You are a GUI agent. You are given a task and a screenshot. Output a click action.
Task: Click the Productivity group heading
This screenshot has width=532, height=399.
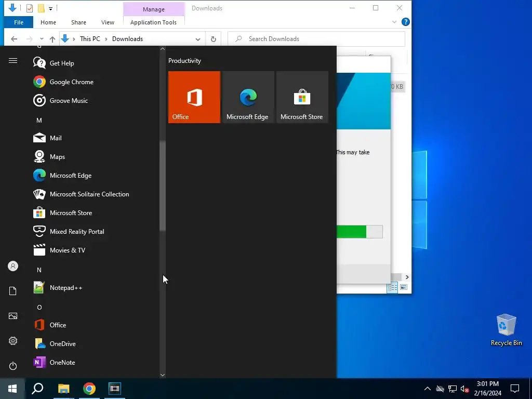(x=184, y=61)
